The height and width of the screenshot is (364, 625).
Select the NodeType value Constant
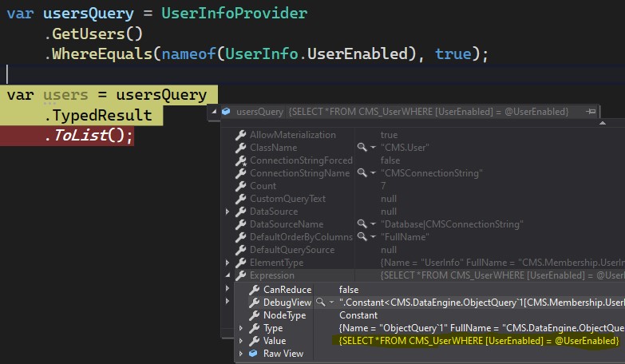pos(358,315)
